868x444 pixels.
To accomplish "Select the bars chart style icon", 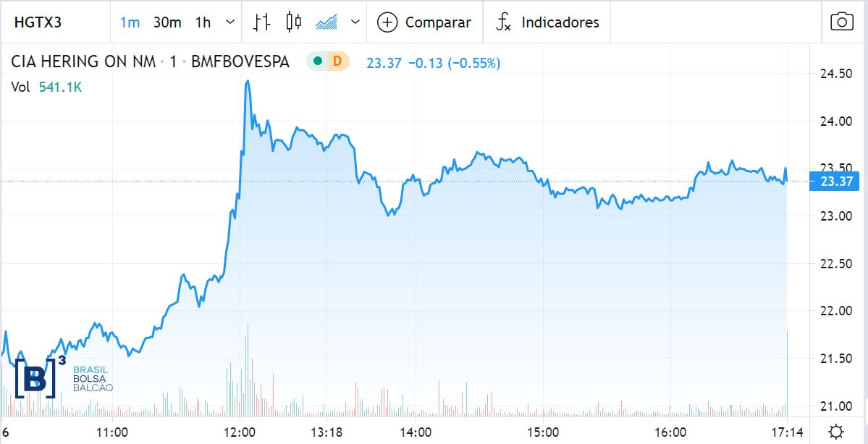I will coord(262,22).
